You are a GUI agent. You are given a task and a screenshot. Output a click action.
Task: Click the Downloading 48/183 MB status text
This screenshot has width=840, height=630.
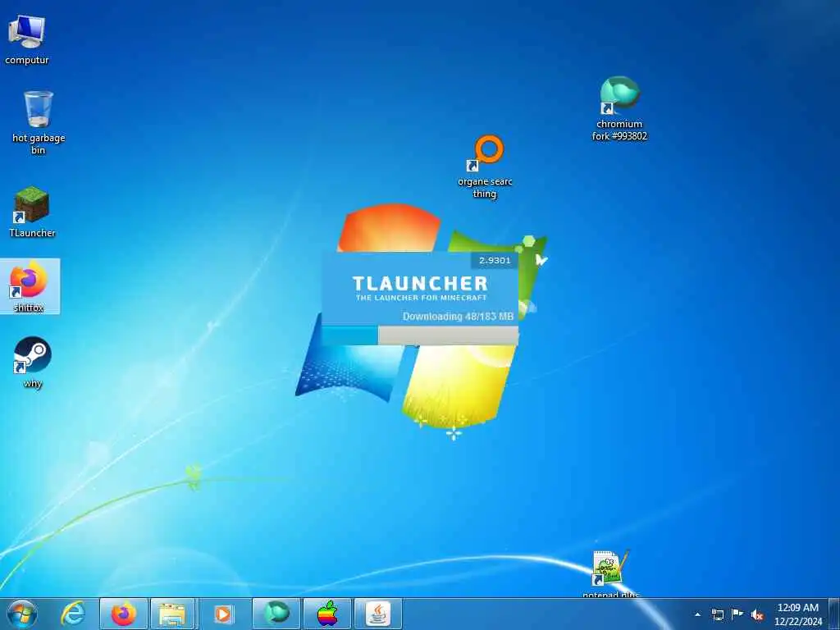(x=458, y=316)
